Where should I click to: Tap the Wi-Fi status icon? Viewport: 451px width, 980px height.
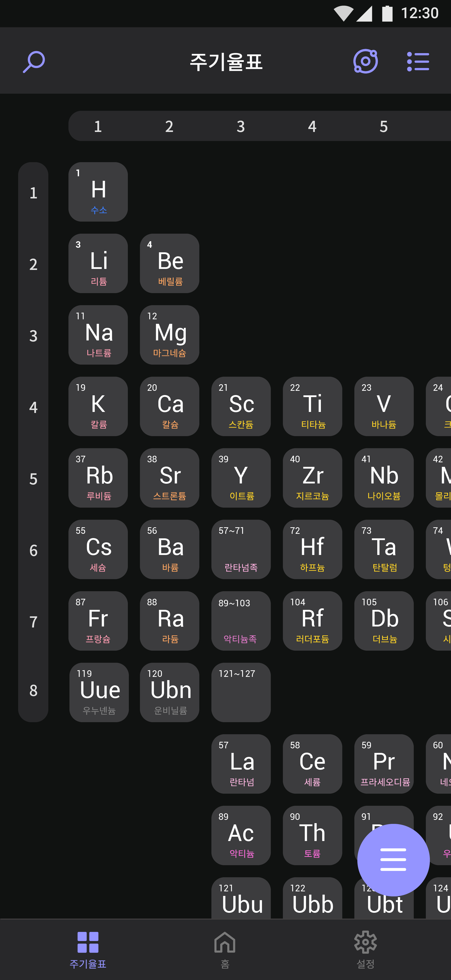[343, 13]
